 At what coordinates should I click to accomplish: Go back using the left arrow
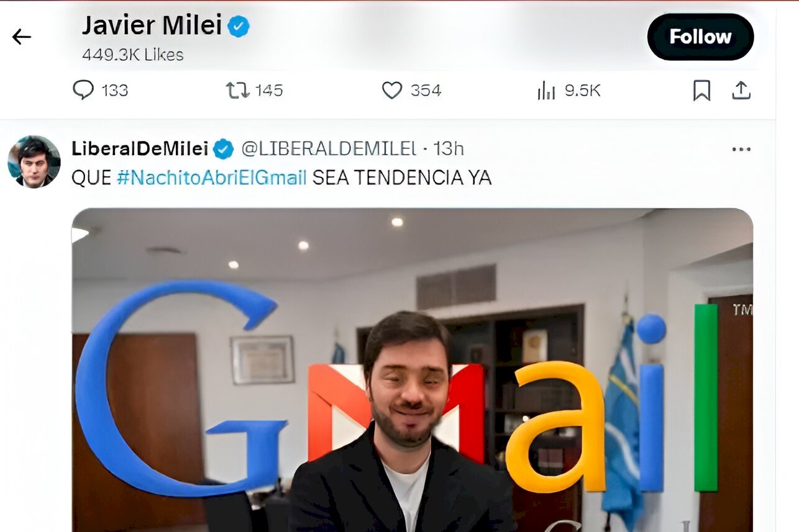(x=21, y=37)
